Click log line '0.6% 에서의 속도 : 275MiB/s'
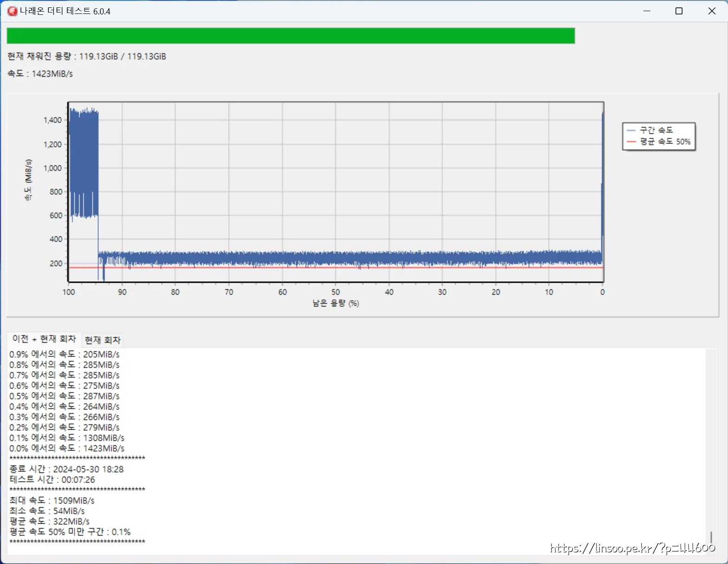This screenshot has width=728, height=564. point(65,386)
